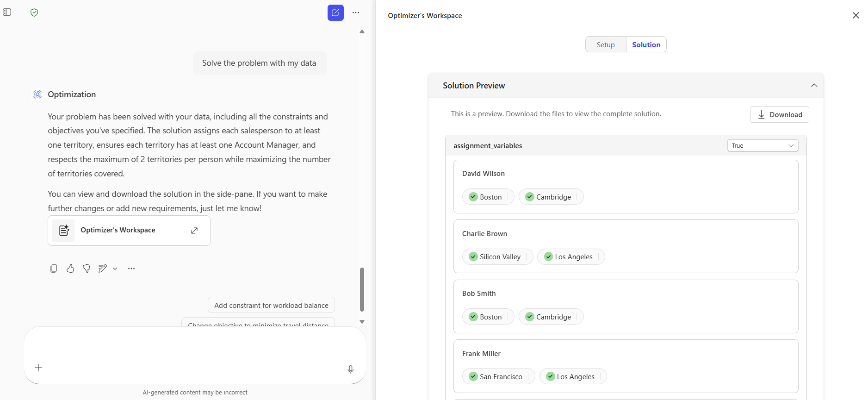
Task: Click chat scrollbar down arrow
Action: pyautogui.click(x=362, y=321)
